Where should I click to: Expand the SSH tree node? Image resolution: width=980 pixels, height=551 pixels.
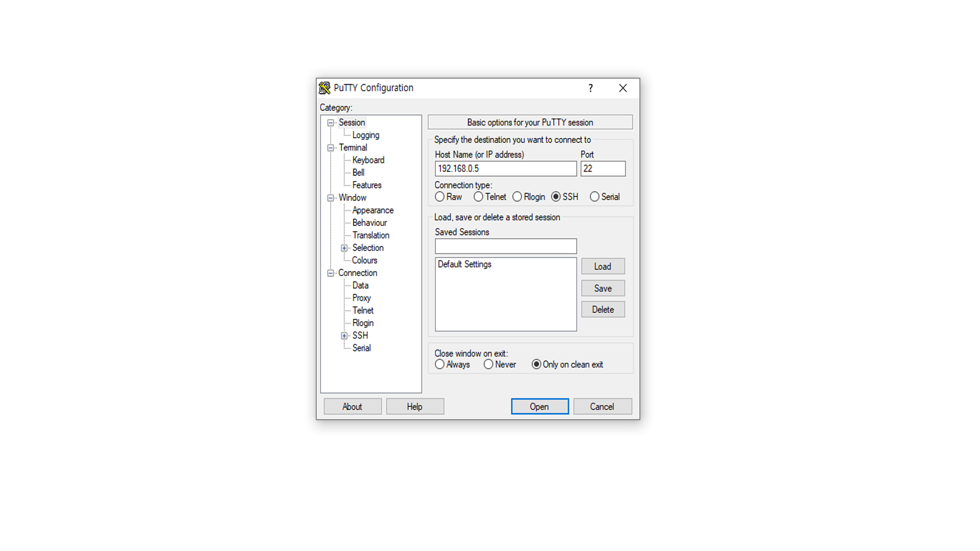pyautogui.click(x=345, y=336)
